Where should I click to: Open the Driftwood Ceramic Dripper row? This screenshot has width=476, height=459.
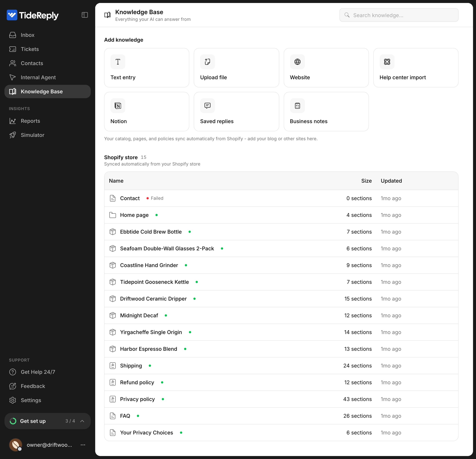pyautogui.click(x=281, y=298)
